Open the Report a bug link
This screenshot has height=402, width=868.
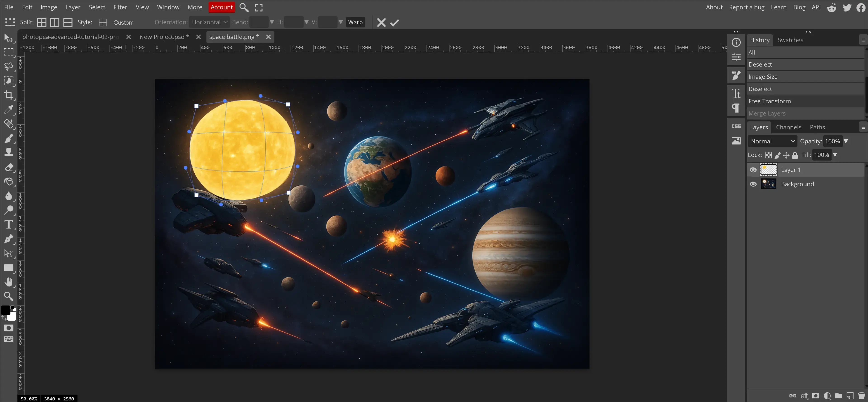[x=746, y=7]
